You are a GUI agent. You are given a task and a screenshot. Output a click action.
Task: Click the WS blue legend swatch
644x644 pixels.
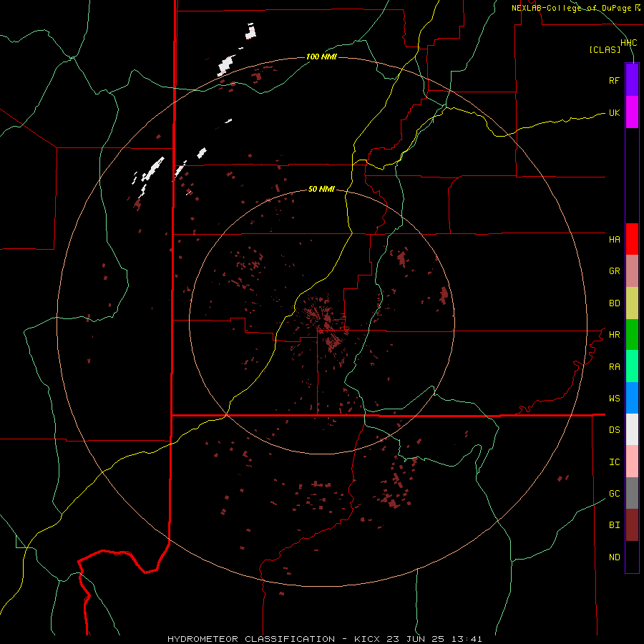pos(632,398)
